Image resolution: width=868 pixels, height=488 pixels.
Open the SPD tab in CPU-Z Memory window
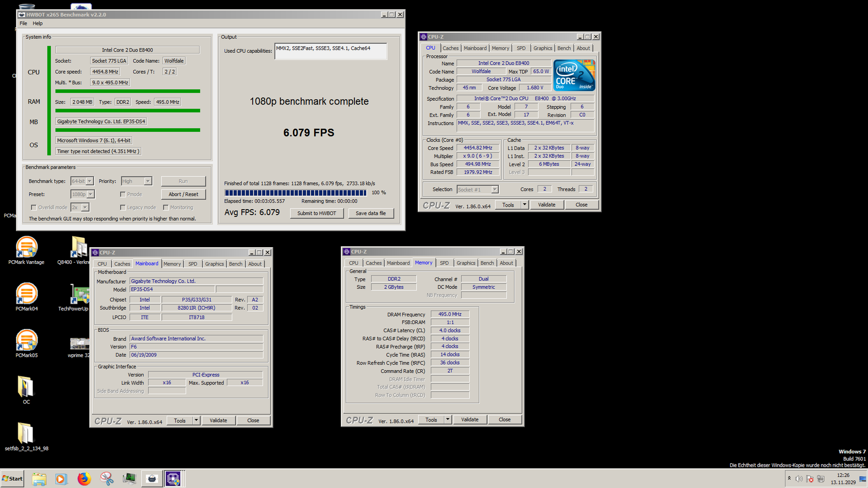tap(444, 263)
